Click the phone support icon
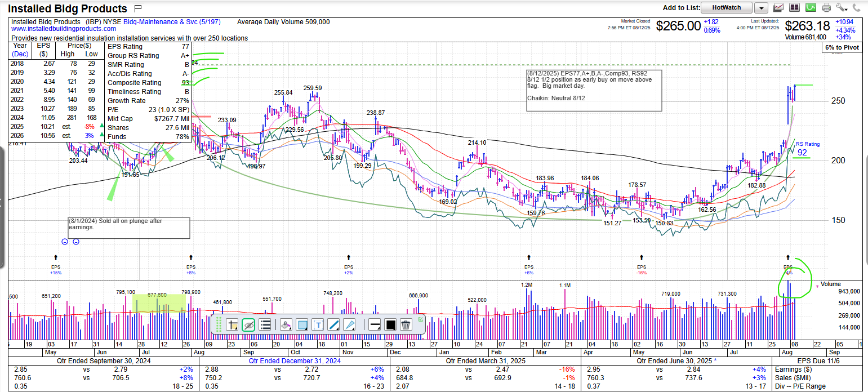The image size is (868, 392). [x=857, y=7]
